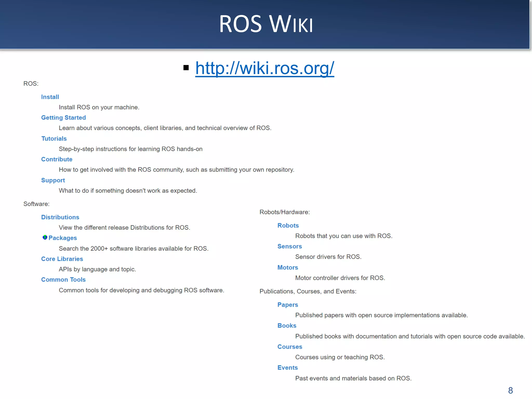This screenshot has width=532, height=399.
Task: Click 'Robots that you can use with ROS.'
Action: 344,236
